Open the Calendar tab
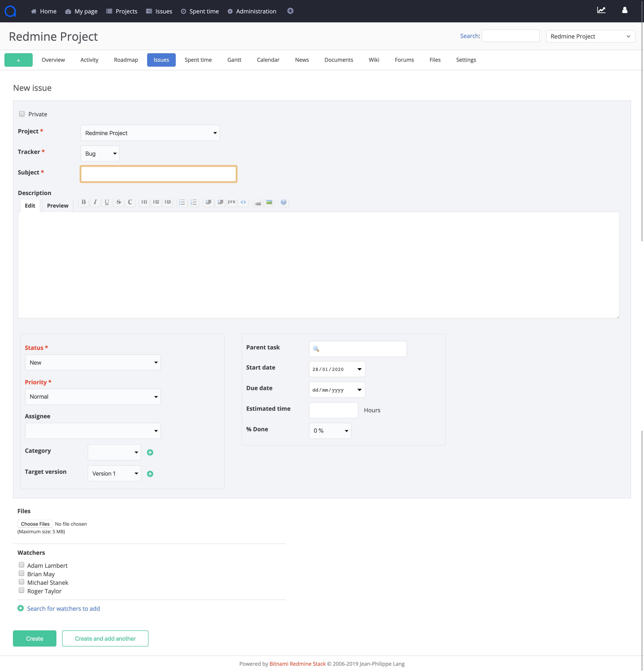 [268, 60]
